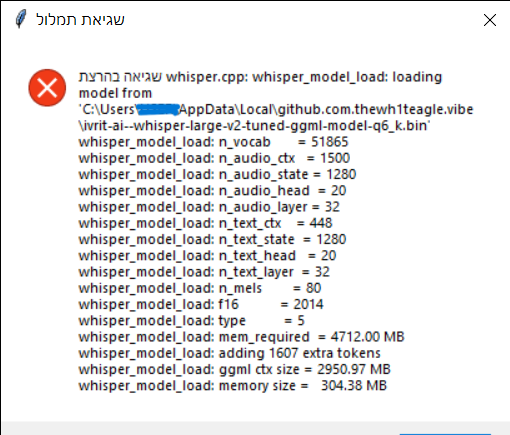Click the n_mels = 80 line
This screenshot has height=435, width=510.
pyautogui.click(x=200, y=288)
